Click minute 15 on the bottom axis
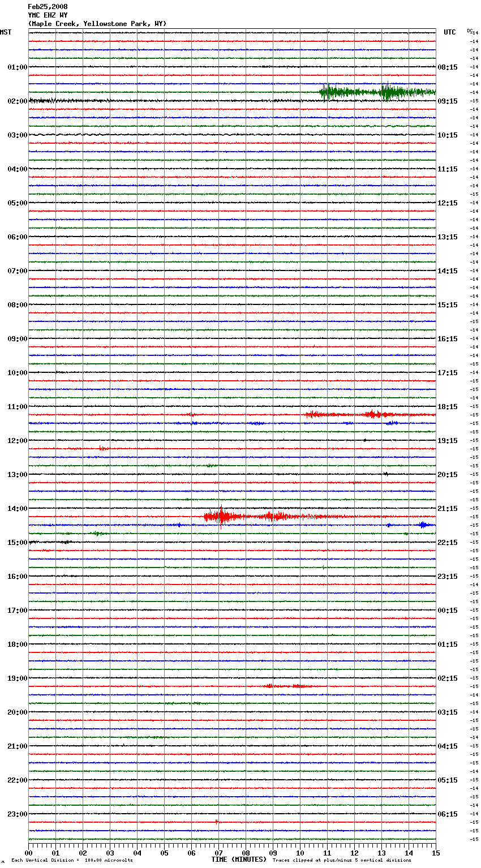This screenshot has width=481, height=868. (436, 853)
